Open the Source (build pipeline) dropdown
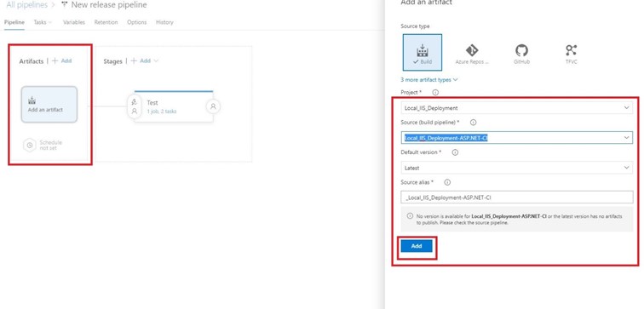644x309 pixels. (517, 137)
